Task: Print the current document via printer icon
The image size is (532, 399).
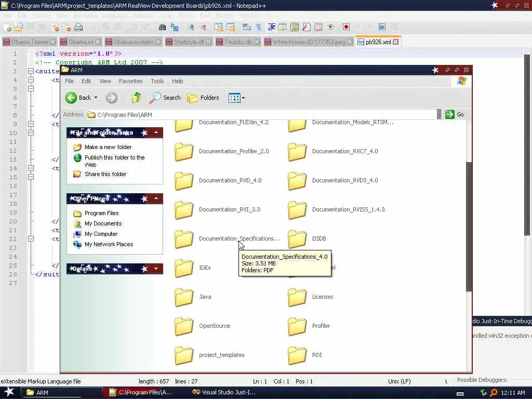Action: (x=78, y=28)
